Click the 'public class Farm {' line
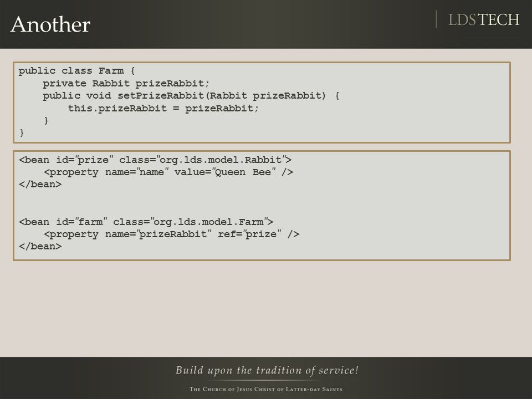The width and height of the screenshot is (532, 399). click(76, 71)
